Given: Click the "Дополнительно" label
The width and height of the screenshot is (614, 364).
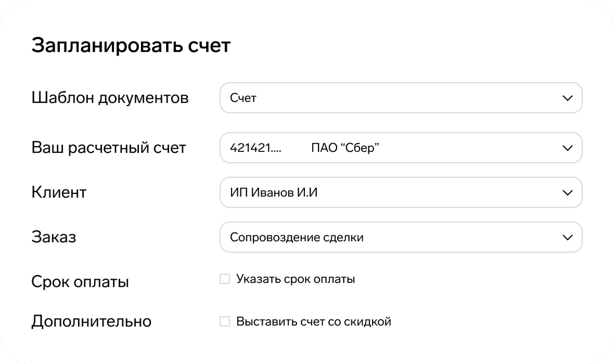Looking at the screenshot, I should [92, 321].
